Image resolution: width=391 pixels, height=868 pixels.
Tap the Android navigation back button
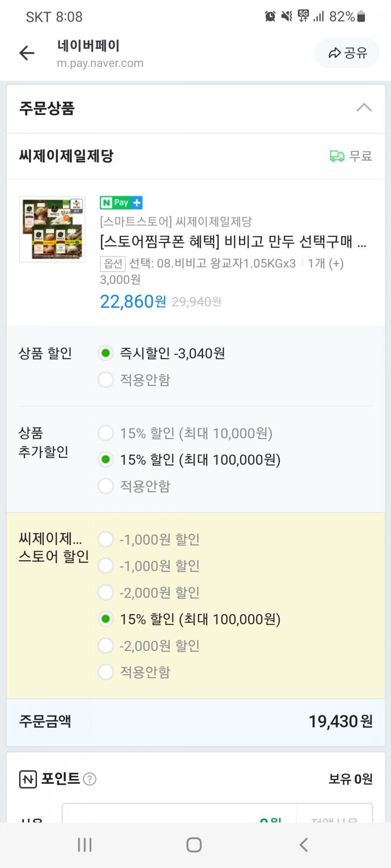[x=304, y=845]
